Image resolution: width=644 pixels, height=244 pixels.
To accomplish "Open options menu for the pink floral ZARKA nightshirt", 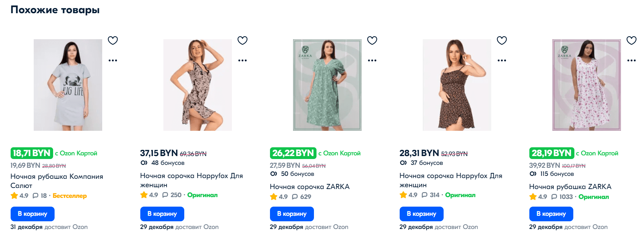I will click(632, 60).
